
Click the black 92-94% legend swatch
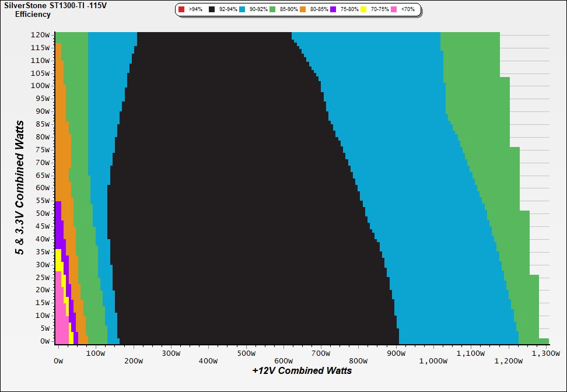(212, 10)
